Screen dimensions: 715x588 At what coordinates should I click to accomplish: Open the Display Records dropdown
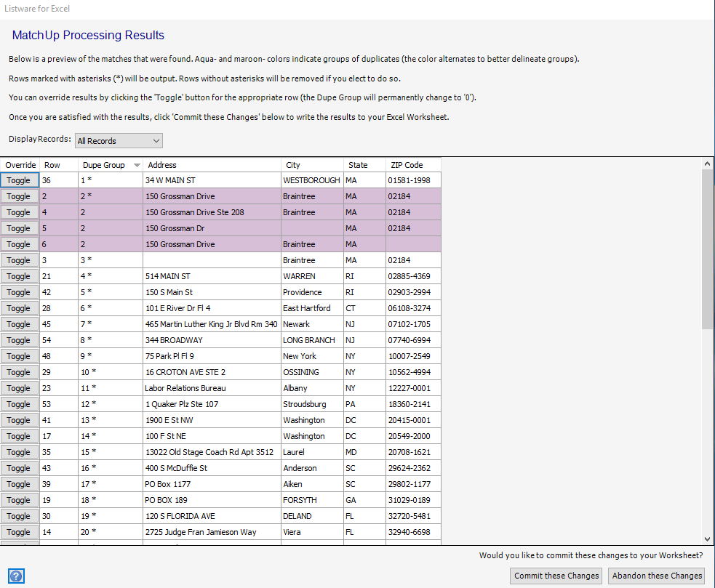[119, 141]
